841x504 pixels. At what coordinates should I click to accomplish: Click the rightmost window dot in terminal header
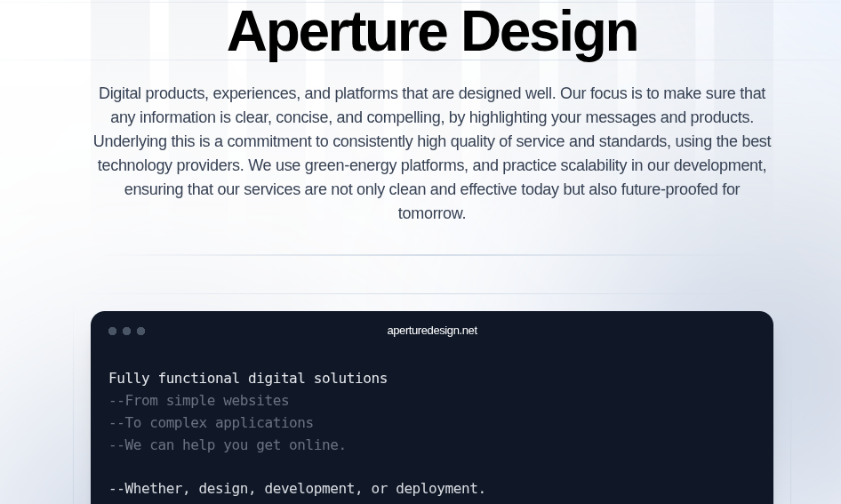click(140, 331)
